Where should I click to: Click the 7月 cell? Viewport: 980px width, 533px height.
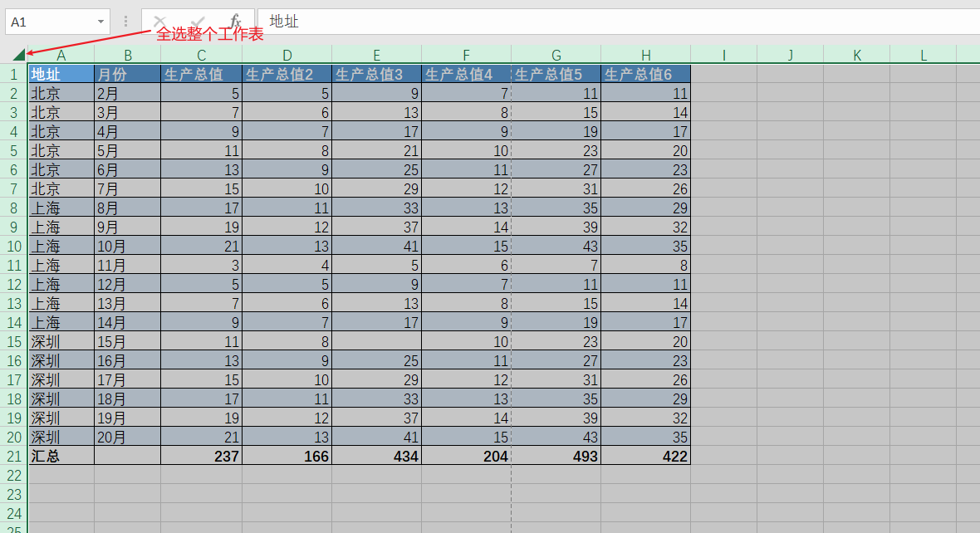tap(128, 188)
